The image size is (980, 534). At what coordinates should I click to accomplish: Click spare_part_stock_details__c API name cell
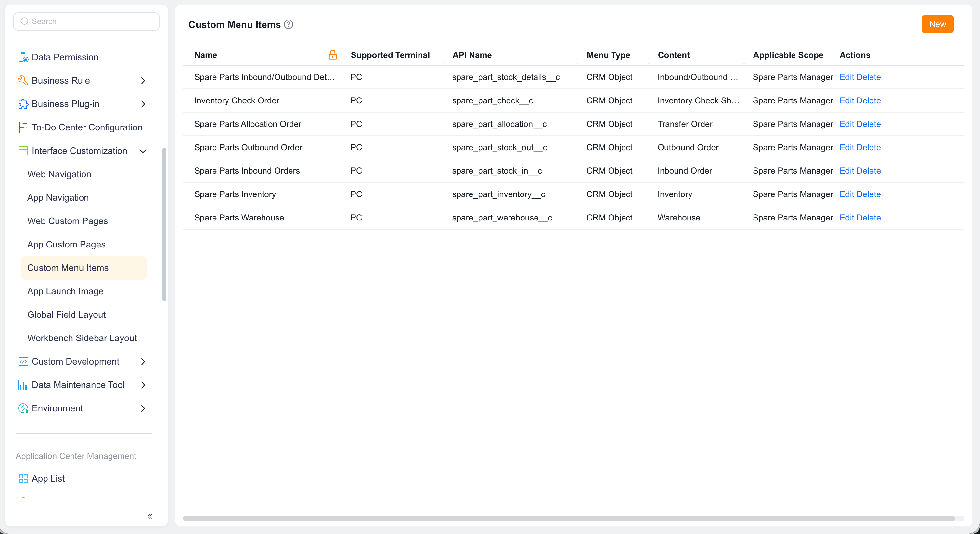[x=506, y=77]
